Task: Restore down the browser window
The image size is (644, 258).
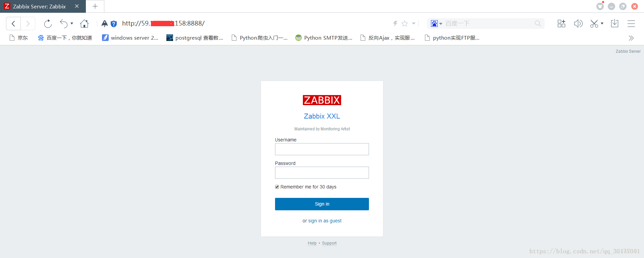Action: (x=623, y=6)
